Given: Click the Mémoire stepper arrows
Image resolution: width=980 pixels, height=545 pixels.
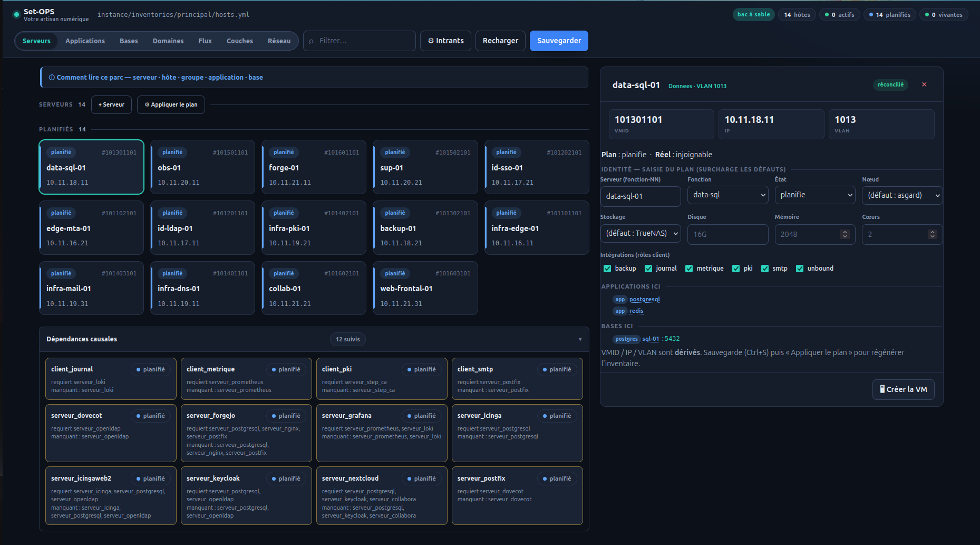Looking at the screenshot, I should click(845, 234).
